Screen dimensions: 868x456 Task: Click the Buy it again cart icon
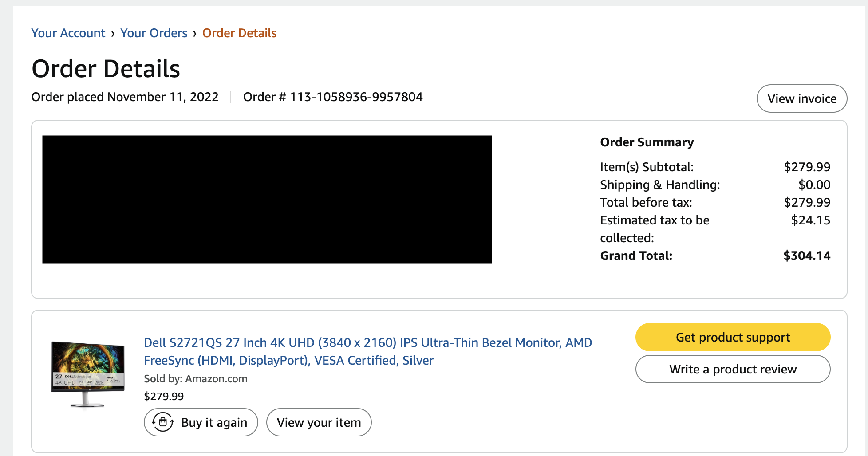(163, 422)
